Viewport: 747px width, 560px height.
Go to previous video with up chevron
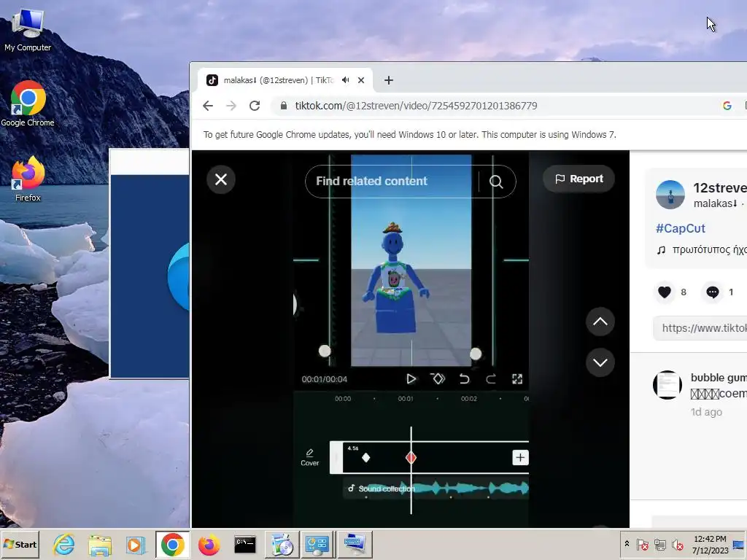[600, 322]
